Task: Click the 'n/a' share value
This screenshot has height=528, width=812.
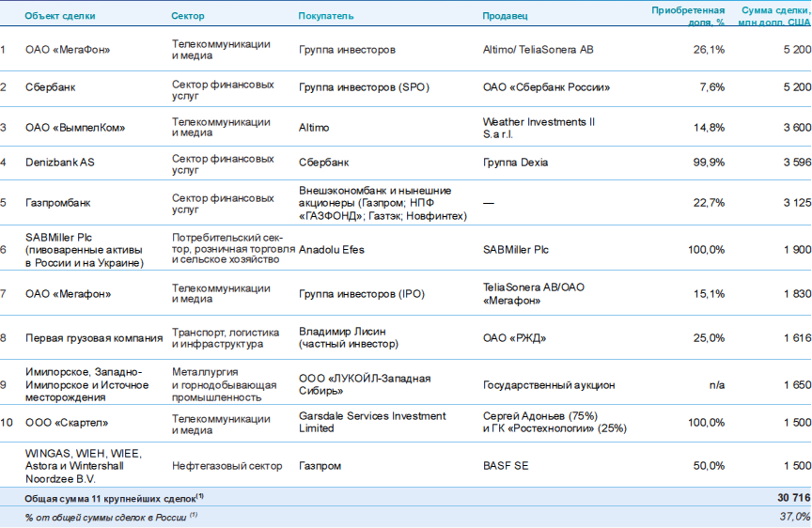Action: click(x=717, y=385)
